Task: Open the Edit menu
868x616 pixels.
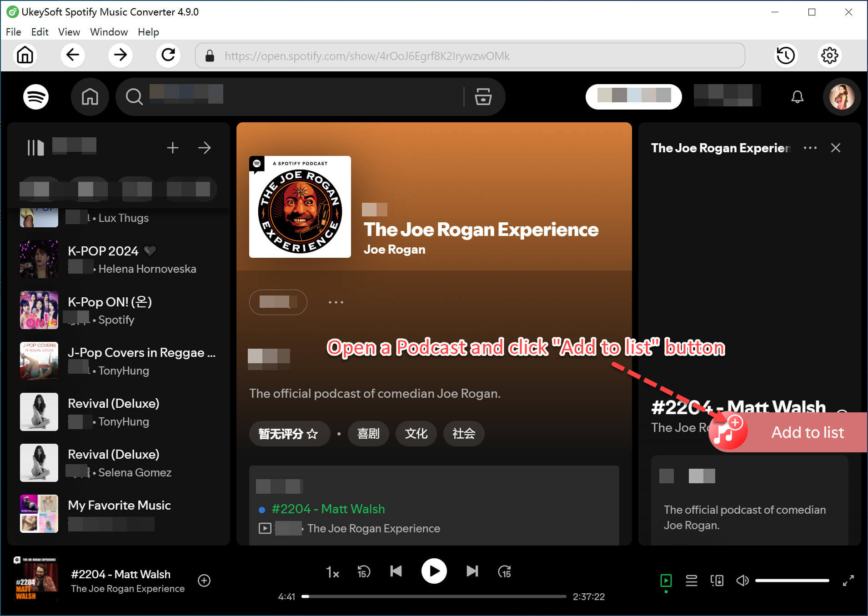Action: [40, 32]
